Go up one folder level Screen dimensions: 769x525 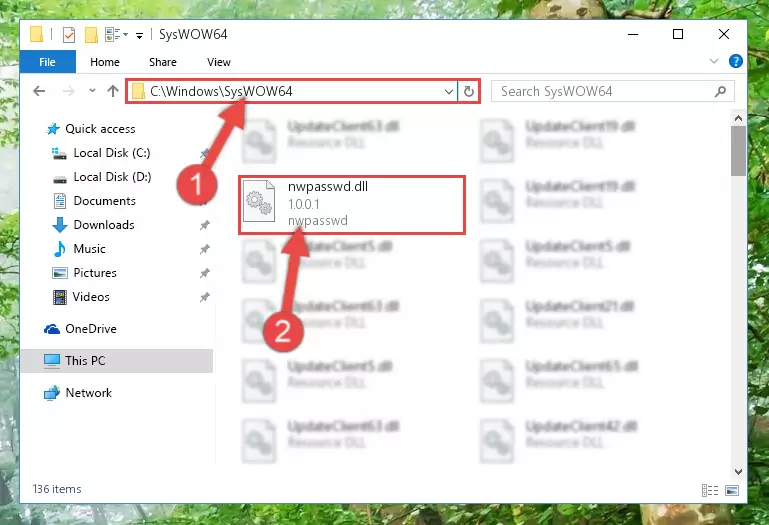(113, 91)
